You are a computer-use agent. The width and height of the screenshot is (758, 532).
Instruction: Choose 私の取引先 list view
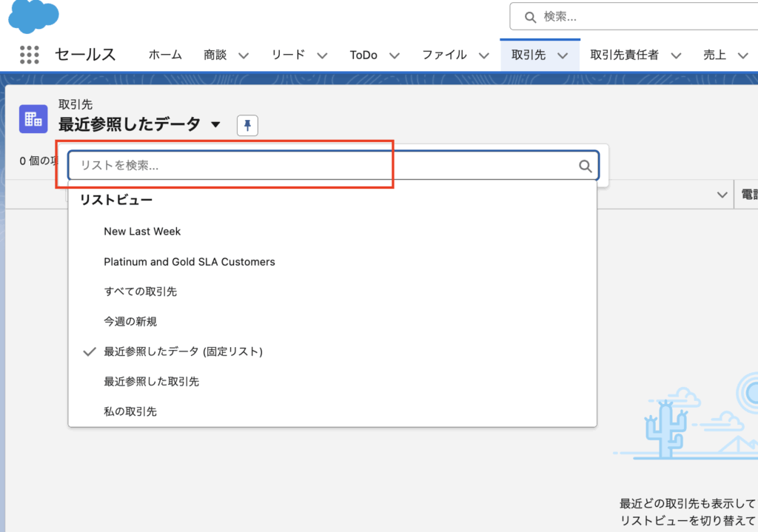coord(130,411)
